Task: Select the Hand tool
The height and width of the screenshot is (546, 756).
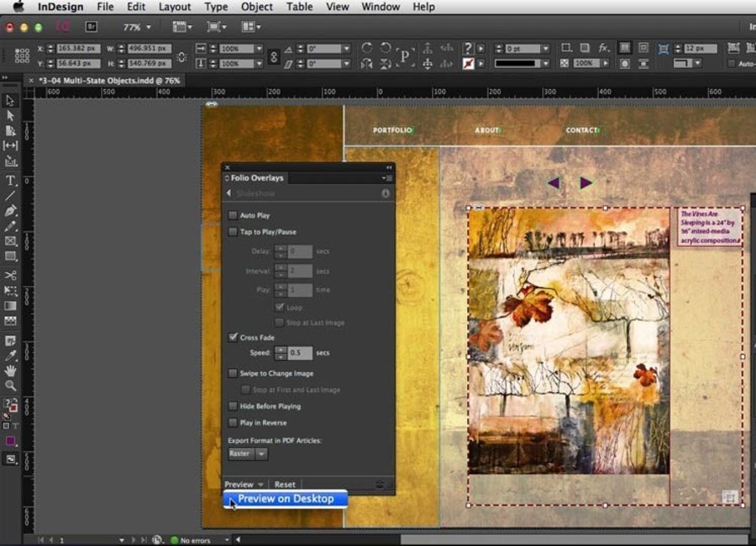Action: (x=10, y=370)
